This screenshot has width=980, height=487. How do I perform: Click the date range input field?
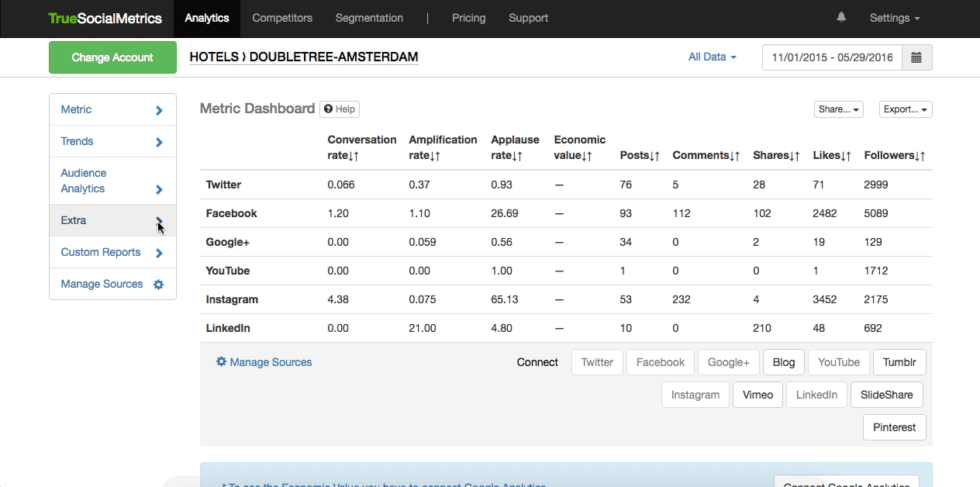[832, 57]
